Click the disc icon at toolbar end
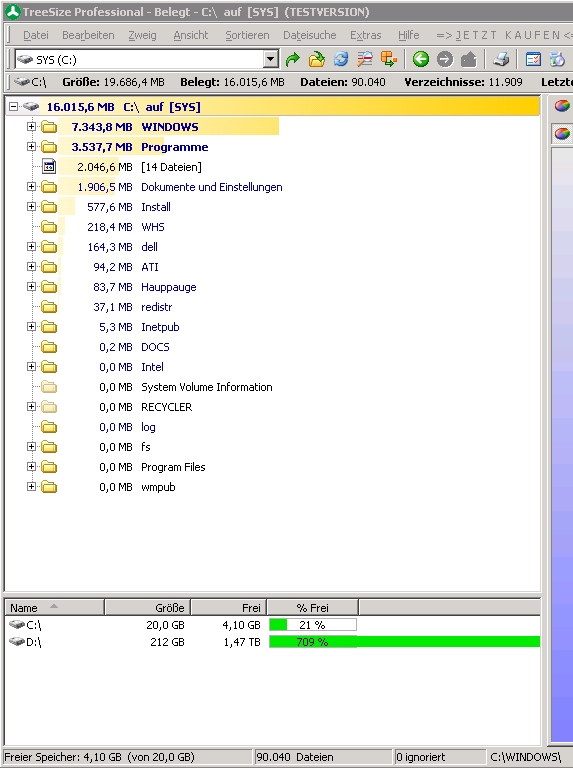This screenshot has width=573, height=768. tap(557, 60)
